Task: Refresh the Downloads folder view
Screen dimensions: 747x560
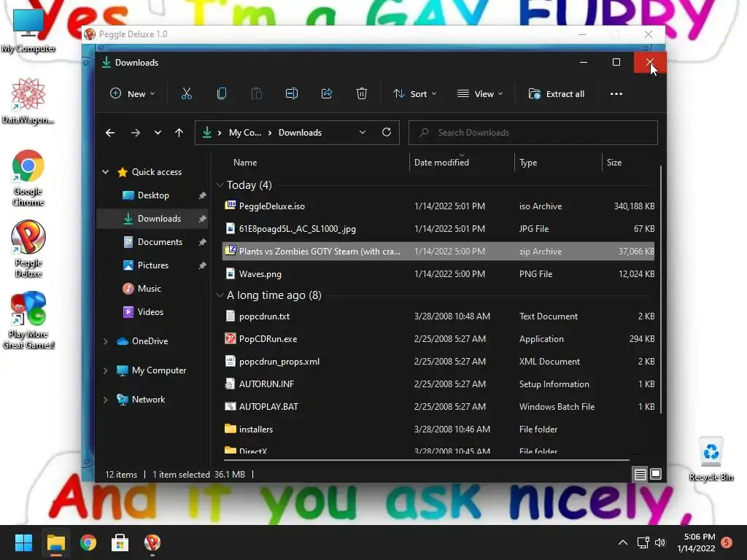Action: coord(387,133)
